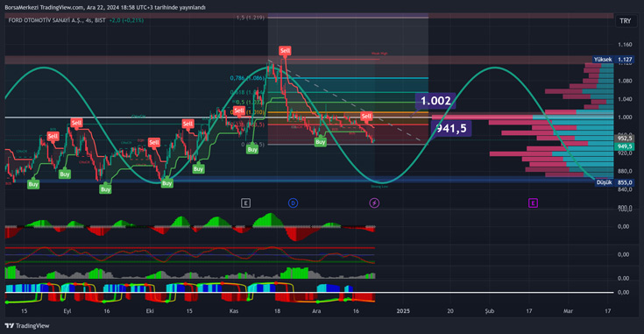
Task: Click the 1.002 price callout label
Action: click(435, 101)
